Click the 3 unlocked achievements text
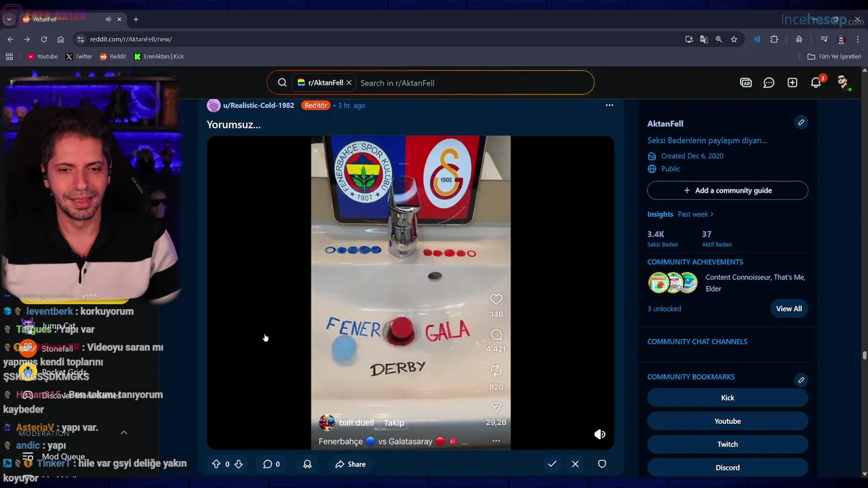868x488 pixels. click(664, 308)
